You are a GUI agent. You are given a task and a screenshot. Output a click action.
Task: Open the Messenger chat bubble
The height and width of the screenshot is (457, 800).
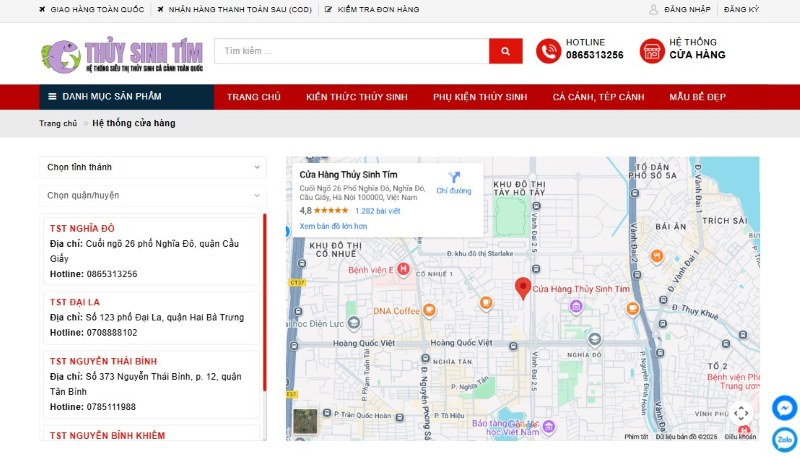(785, 408)
